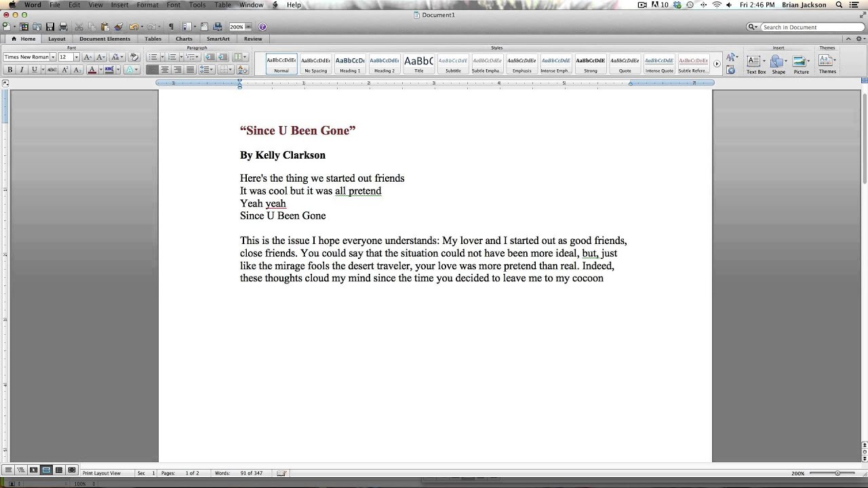Open the Help purple question icon
868x488 pixels.
pos(262,27)
